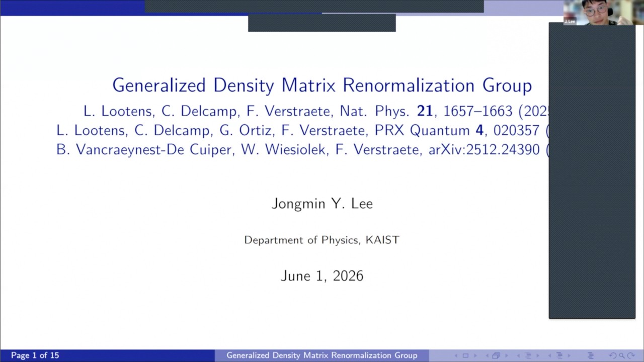Click author name Jongmin Y. Lee
644x362 pixels.
pos(322,204)
